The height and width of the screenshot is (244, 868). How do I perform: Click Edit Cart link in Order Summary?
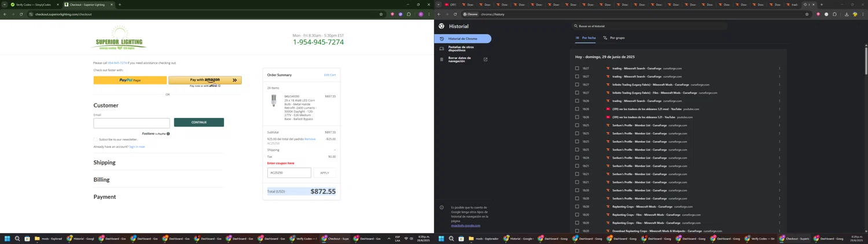330,75
